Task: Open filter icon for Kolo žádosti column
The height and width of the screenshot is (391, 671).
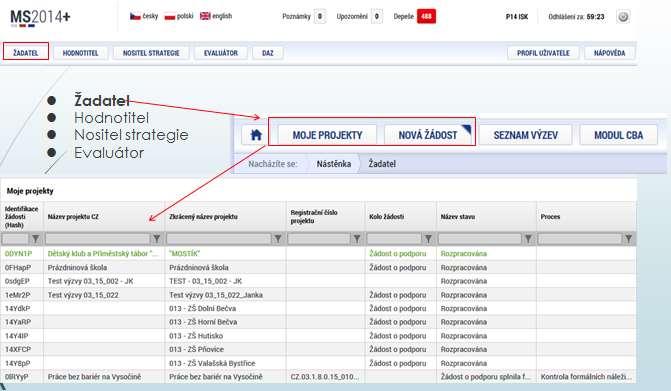Action: (x=428, y=239)
